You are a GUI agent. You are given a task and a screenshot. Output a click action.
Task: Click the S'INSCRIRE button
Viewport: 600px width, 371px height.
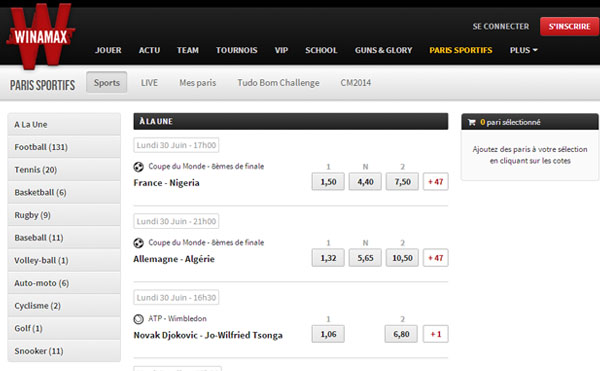pos(569,26)
